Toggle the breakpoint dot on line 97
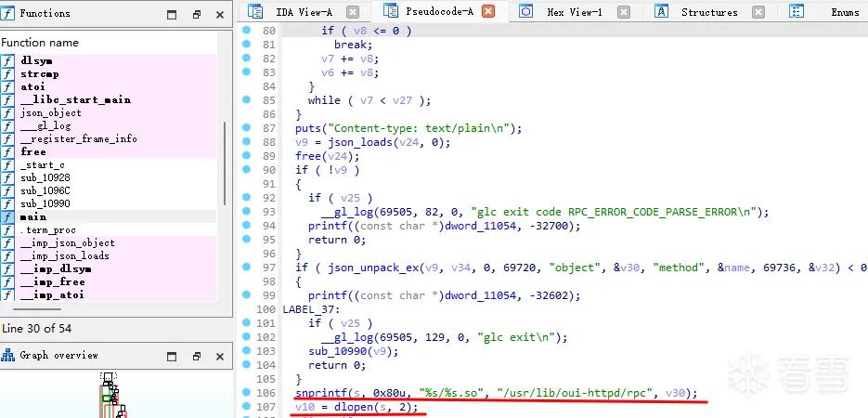Image resolution: width=868 pixels, height=418 pixels. (246, 267)
